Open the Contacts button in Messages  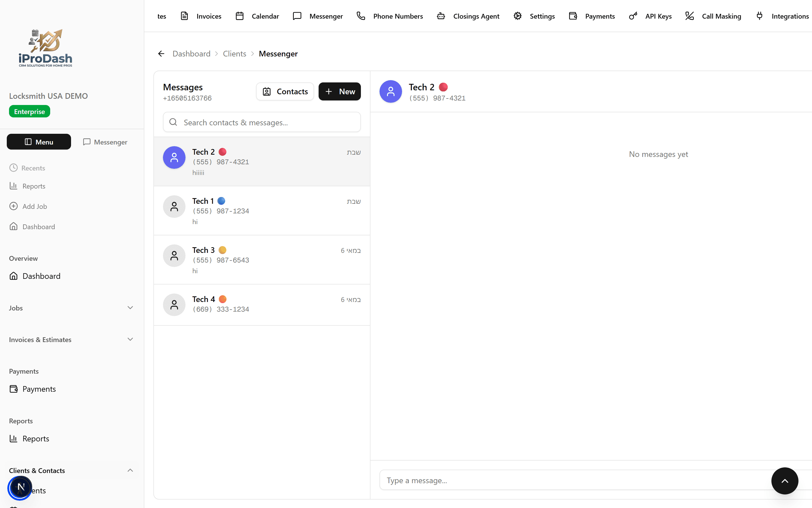pos(285,91)
